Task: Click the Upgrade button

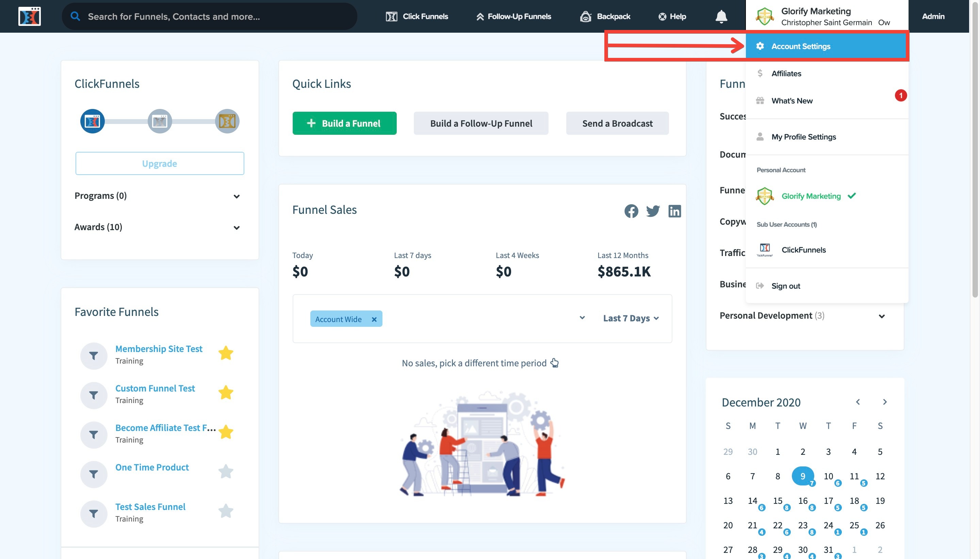Action: point(159,163)
